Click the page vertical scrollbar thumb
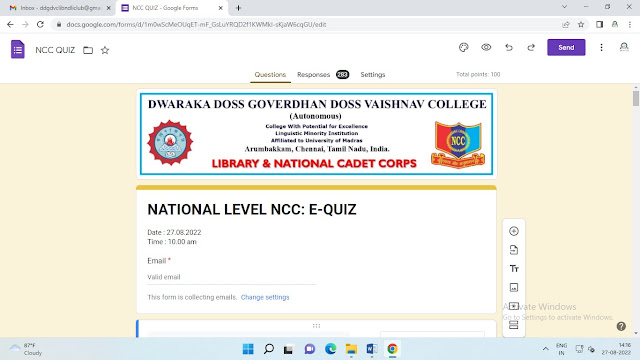Image resolution: width=640 pixels, height=360 pixels. 636,98
